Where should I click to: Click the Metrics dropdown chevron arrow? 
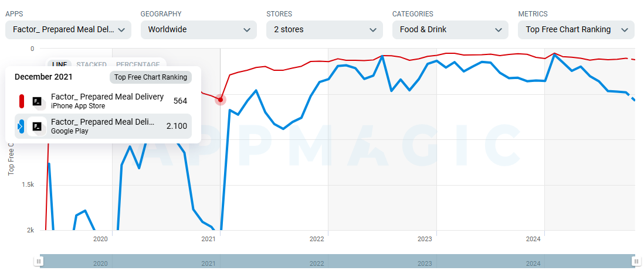tap(624, 29)
